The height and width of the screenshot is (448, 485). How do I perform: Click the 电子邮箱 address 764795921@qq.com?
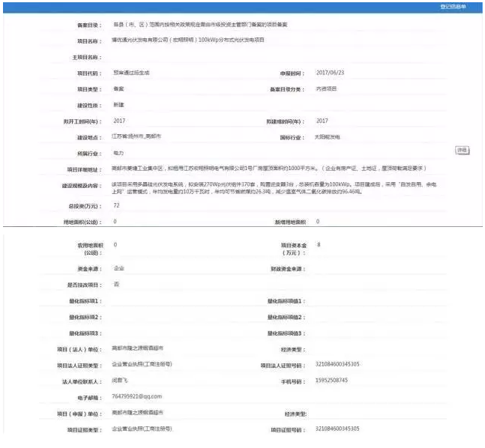coord(136,397)
